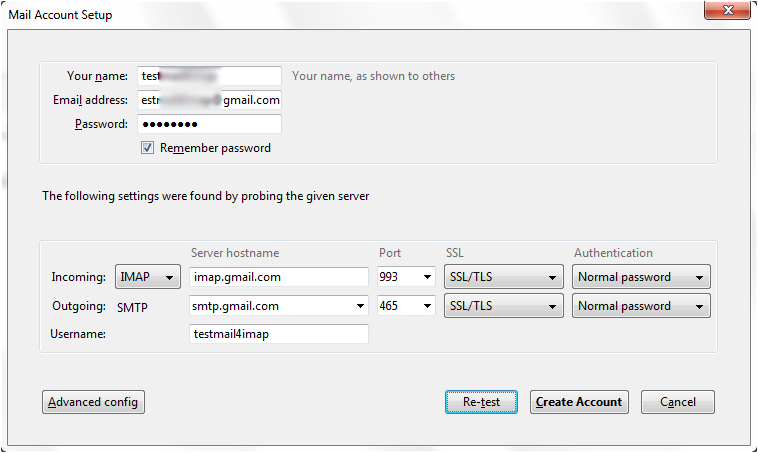Image resolution: width=758 pixels, height=453 pixels.
Task: Click the smtp.gmail.com outgoing hostname text
Action: click(x=235, y=306)
